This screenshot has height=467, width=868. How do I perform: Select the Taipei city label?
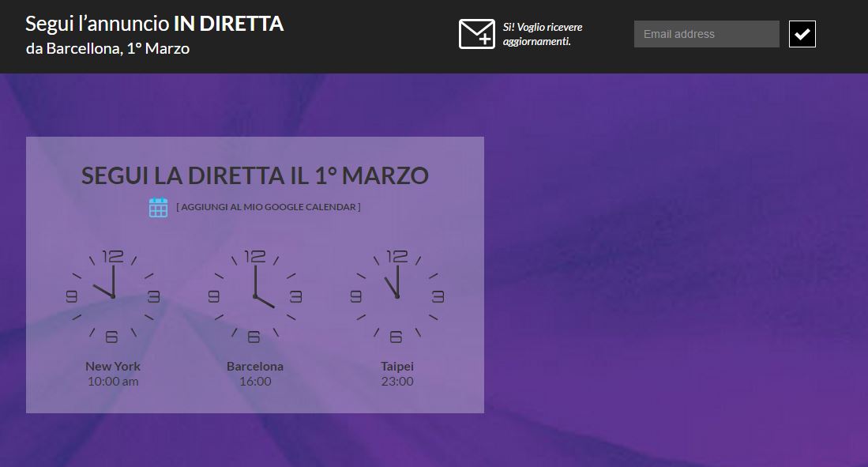(x=396, y=366)
